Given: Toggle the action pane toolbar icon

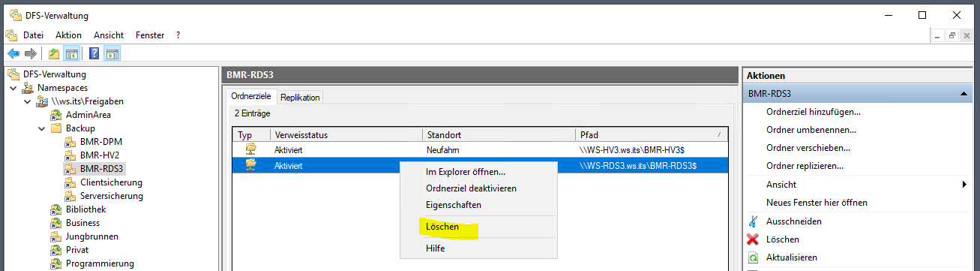Looking at the screenshot, I should pyautogui.click(x=112, y=53).
